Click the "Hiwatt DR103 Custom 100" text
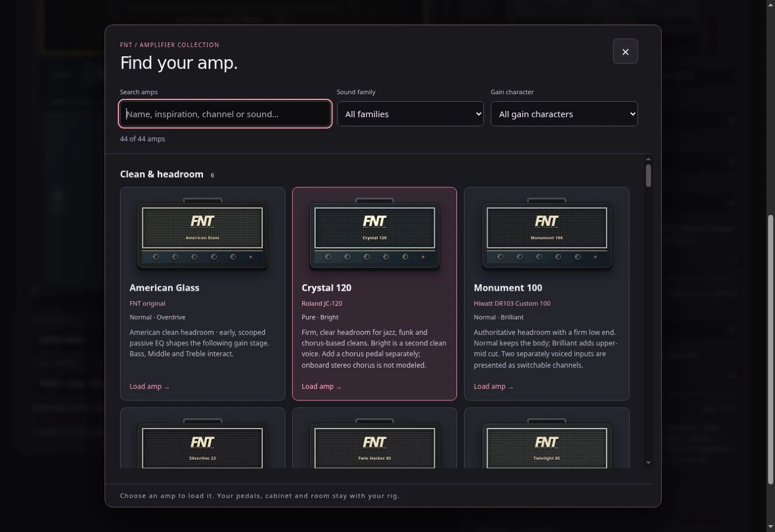The height and width of the screenshot is (532, 775). coord(512,303)
